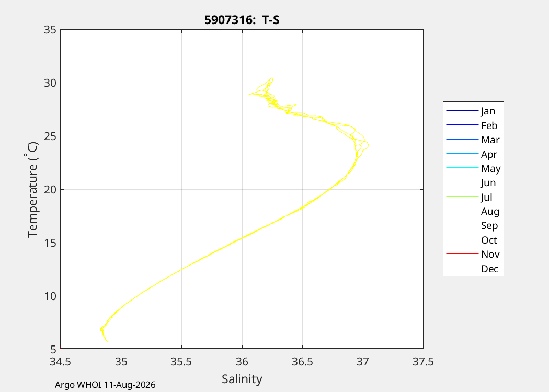This screenshot has height=392, width=549.
Task: Select the Salinity x-axis label
Action: pos(242,379)
